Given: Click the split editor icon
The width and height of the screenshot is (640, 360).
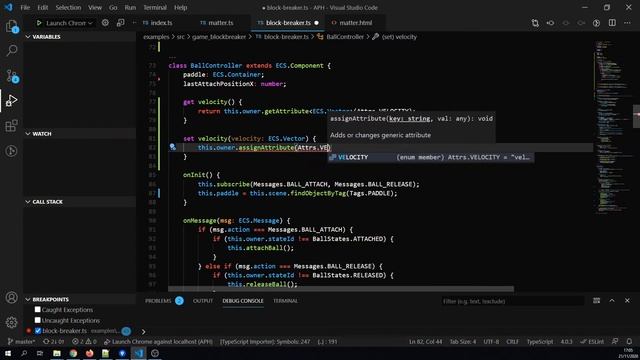Looking at the screenshot, I should click(x=612, y=23).
